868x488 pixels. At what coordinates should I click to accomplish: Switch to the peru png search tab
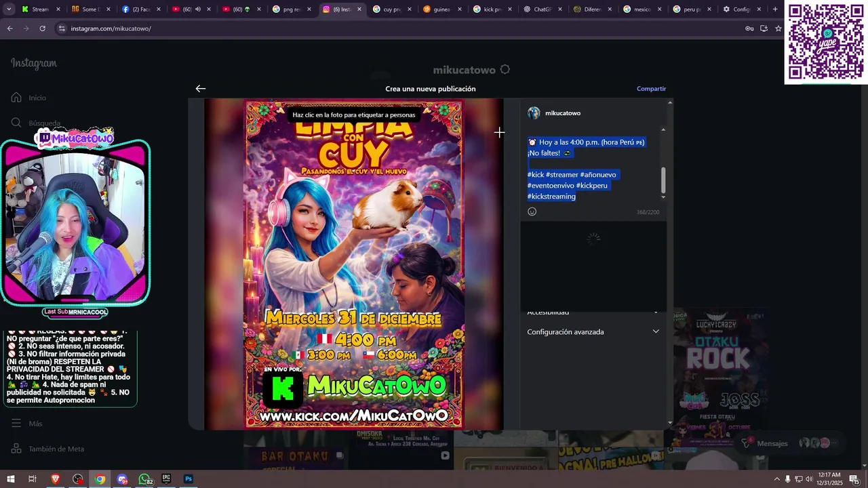pos(692,9)
